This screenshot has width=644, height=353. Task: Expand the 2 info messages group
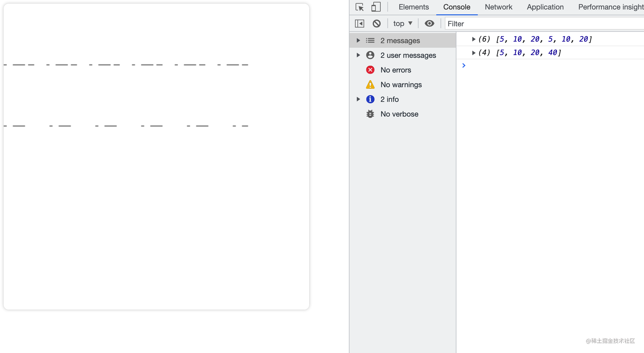[x=357, y=99]
